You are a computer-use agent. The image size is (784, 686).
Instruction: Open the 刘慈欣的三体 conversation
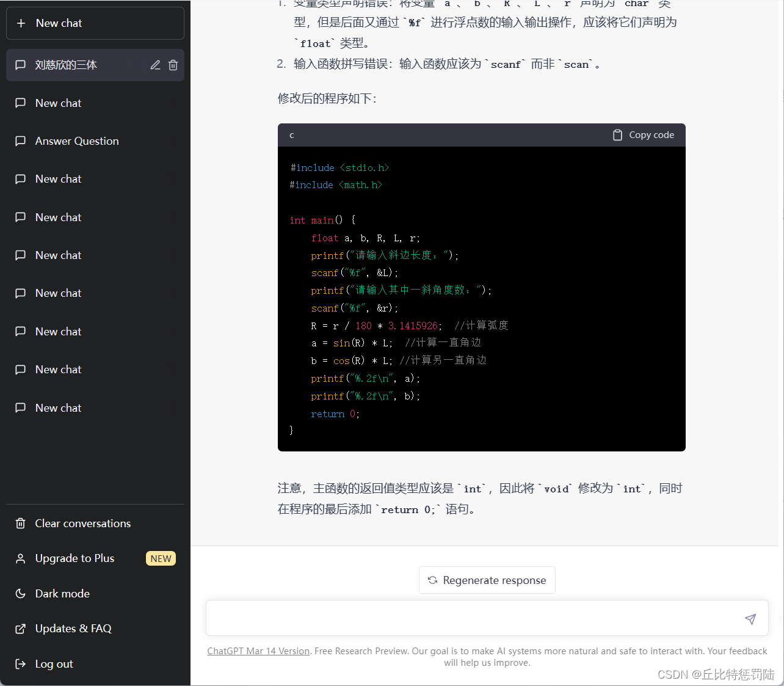tap(95, 65)
